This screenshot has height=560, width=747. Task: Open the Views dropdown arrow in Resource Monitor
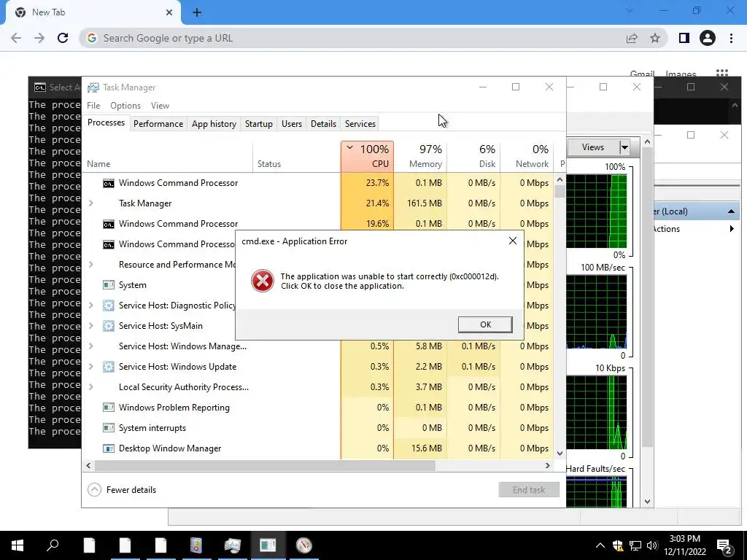(x=624, y=147)
